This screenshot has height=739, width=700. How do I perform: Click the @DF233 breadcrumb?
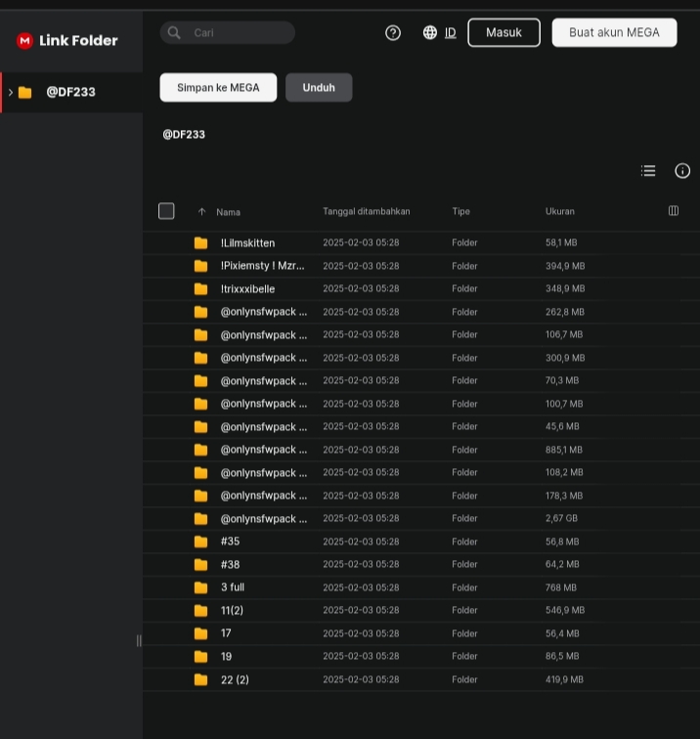click(184, 135)
